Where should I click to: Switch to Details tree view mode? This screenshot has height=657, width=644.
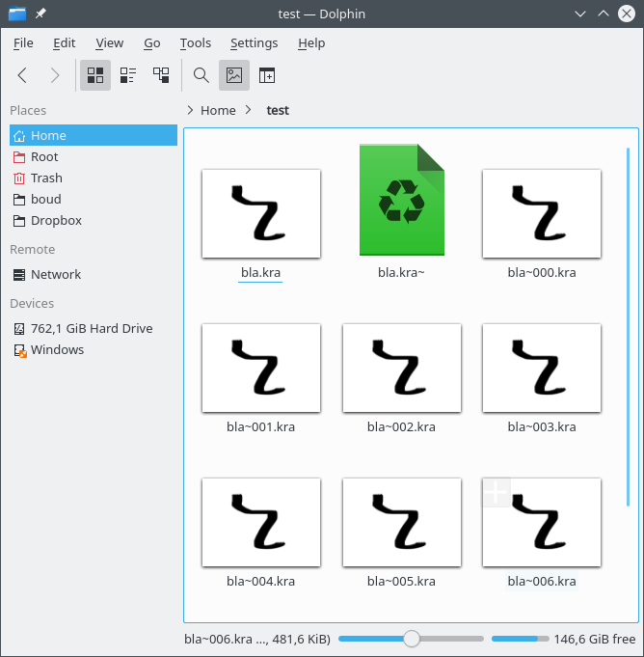[x=161, y=75]
